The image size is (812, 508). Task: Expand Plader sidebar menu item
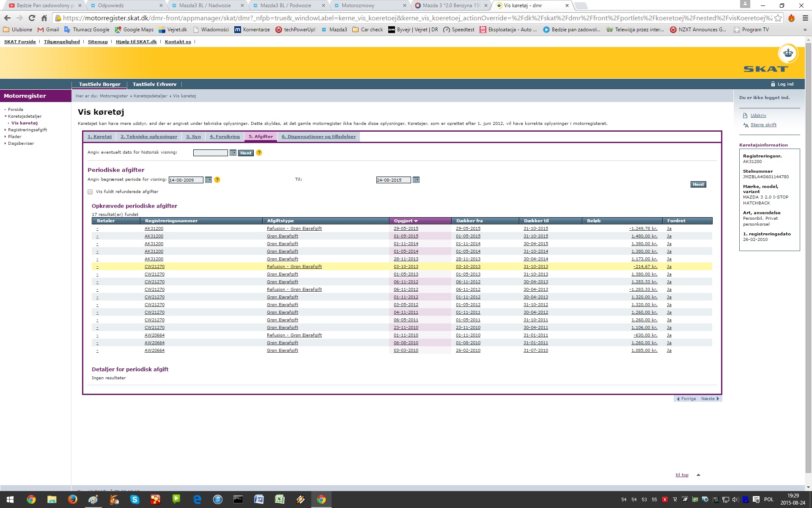click(x=14, y=137)
